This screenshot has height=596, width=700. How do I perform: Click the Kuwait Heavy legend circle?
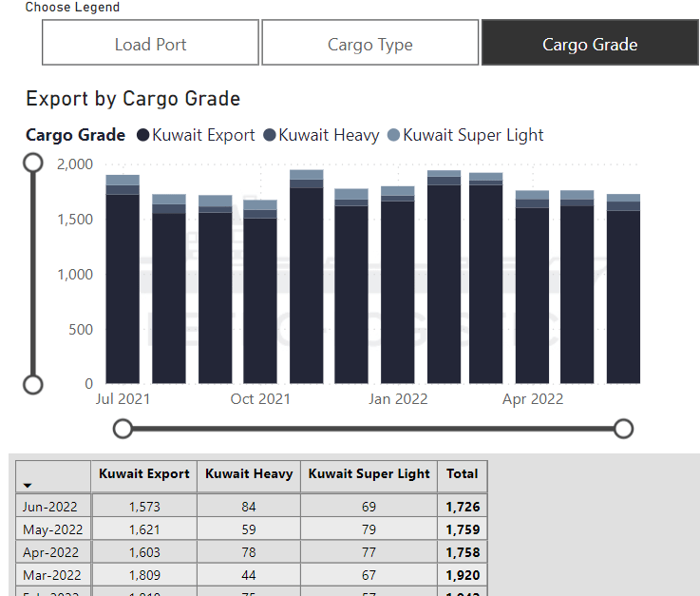pyautogui.click(x=270, y=135)
